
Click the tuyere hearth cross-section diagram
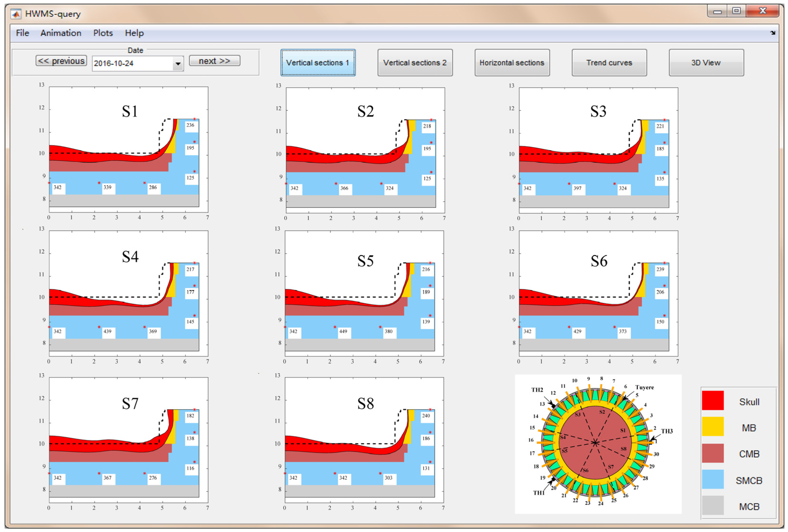tap(596, 443)
